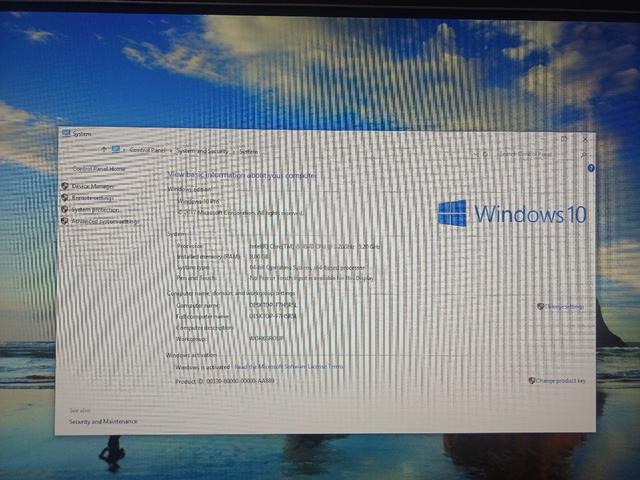Click Change product key
Screen dimensions: 640x480
click(x=561, y=381)
